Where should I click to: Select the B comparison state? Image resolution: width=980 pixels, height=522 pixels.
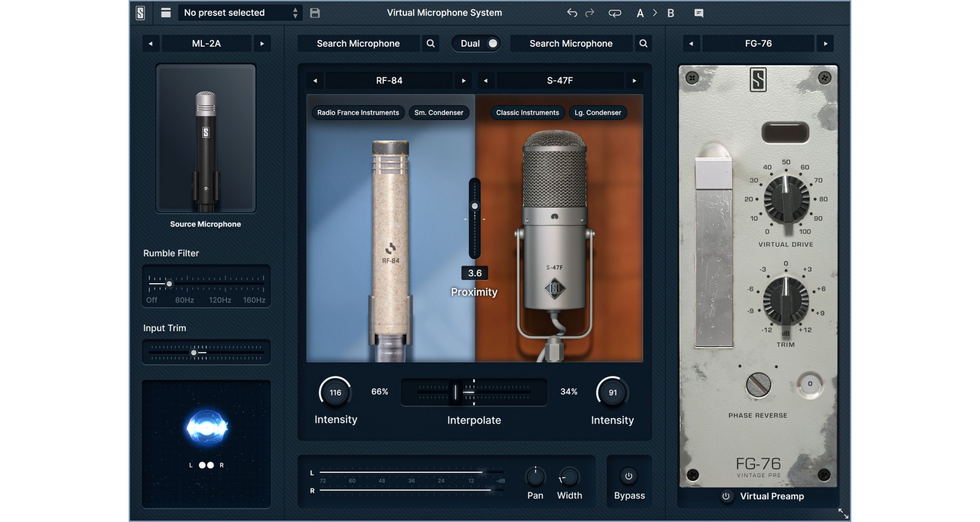(x=671, y=13)
